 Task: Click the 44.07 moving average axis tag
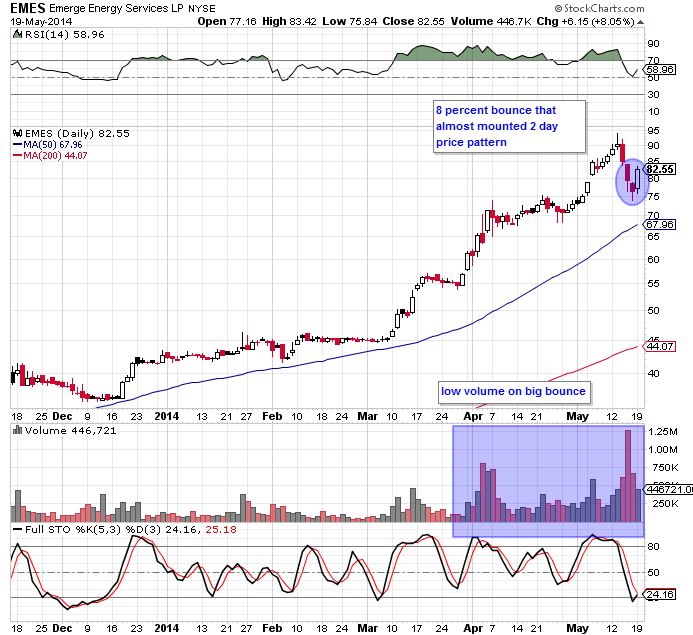[x=660, y=346]
